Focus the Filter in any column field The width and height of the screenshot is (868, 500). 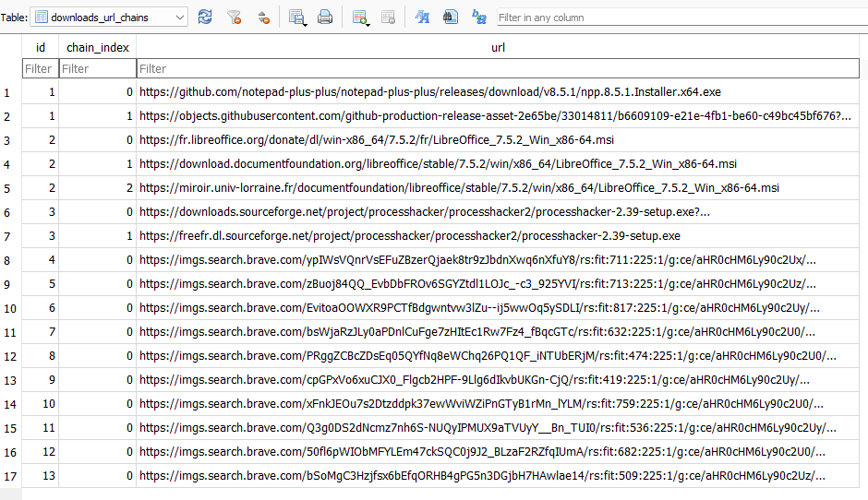click(x=682, y=18)
